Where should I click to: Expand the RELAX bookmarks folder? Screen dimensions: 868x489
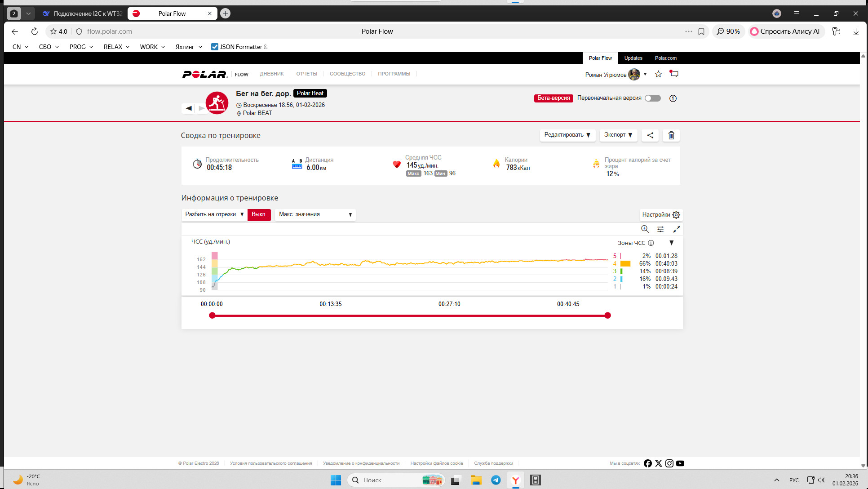click(117, 47)
